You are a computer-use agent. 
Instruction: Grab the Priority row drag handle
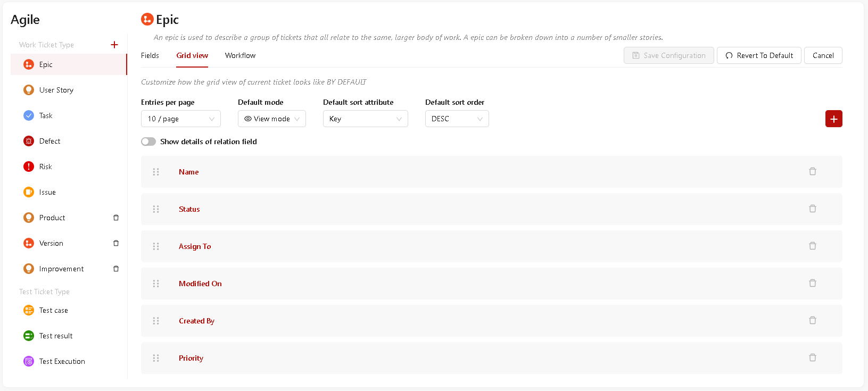[156, 358]
